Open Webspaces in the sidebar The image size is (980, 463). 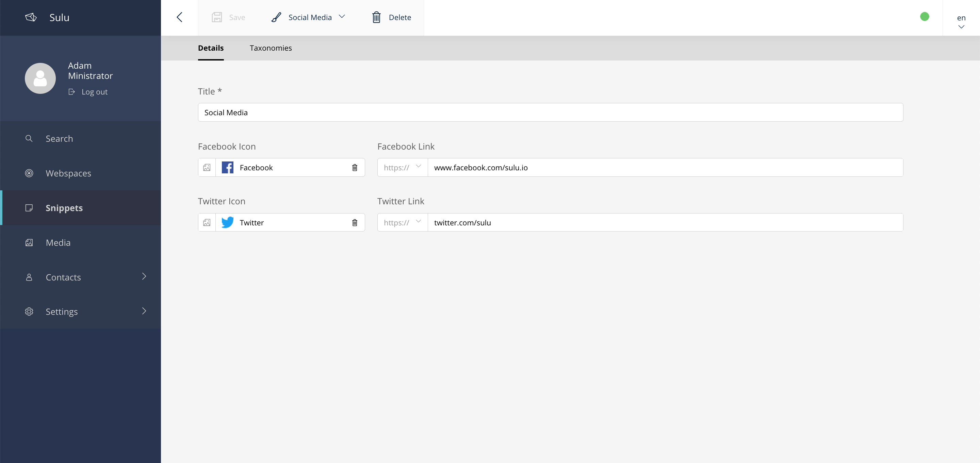[81, 173]
